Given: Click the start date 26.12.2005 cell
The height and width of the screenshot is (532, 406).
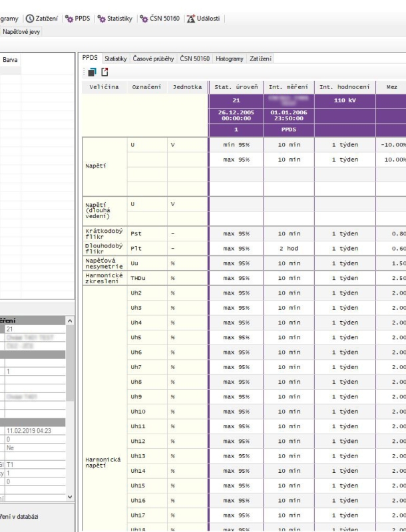Looking at the screenshot, I should point(236,115).
